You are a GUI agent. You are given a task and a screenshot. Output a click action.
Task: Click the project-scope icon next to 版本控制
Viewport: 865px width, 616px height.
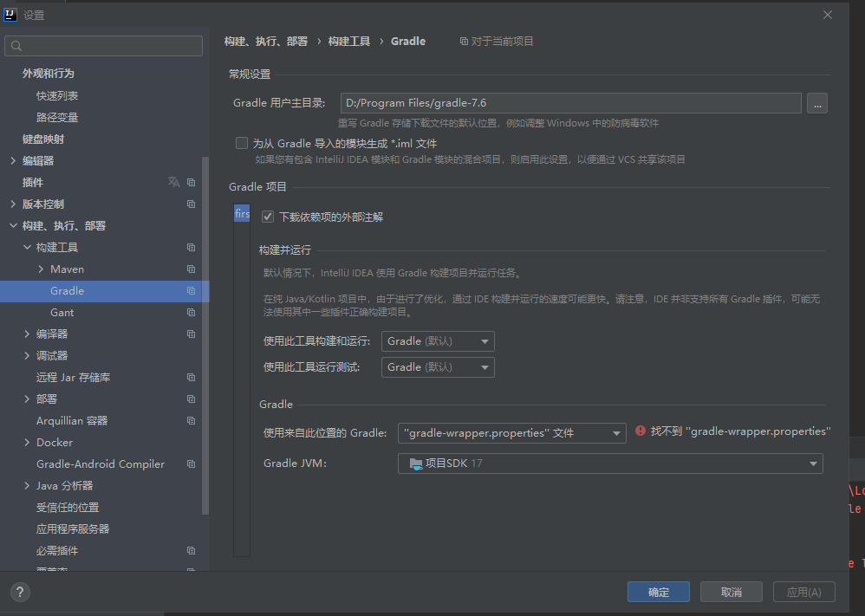pyautogui.click(x=191, y=204)
